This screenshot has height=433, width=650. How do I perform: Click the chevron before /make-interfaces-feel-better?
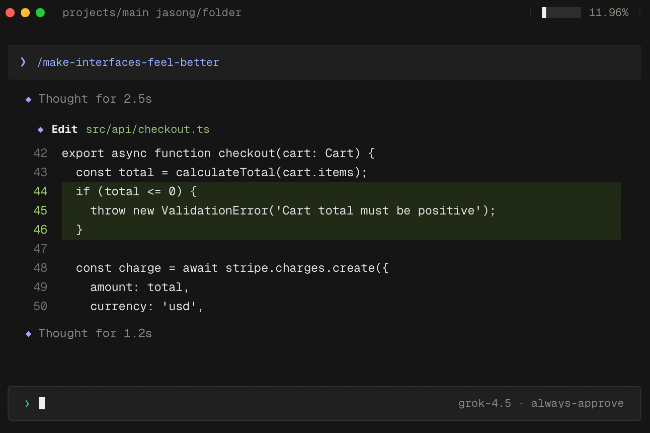23,62
